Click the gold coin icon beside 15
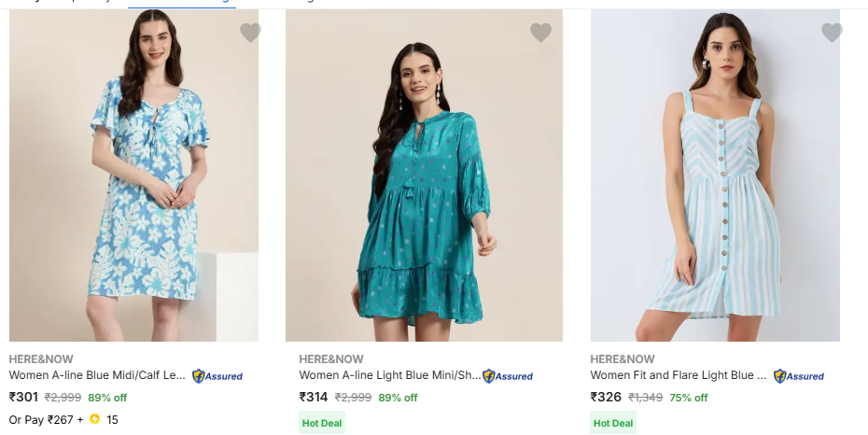Screen dimensions: 868x435 coord(94,420)
